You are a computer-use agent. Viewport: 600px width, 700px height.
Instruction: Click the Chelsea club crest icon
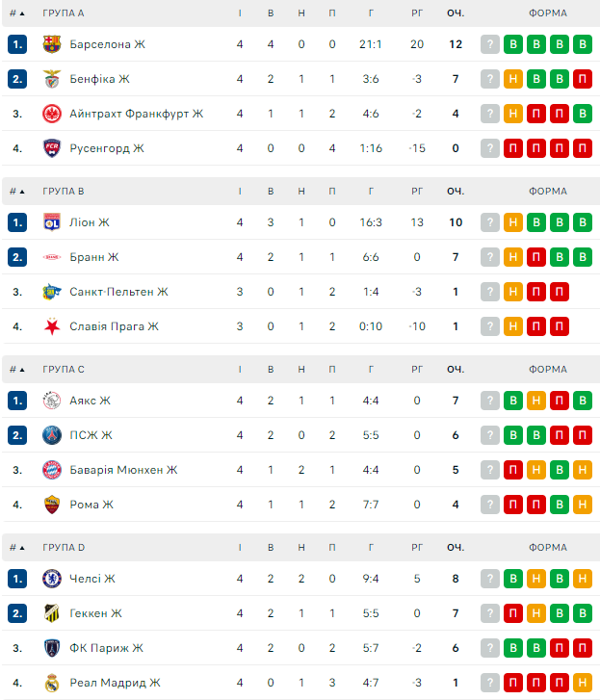pyautogui.click(x=52, y=579)
